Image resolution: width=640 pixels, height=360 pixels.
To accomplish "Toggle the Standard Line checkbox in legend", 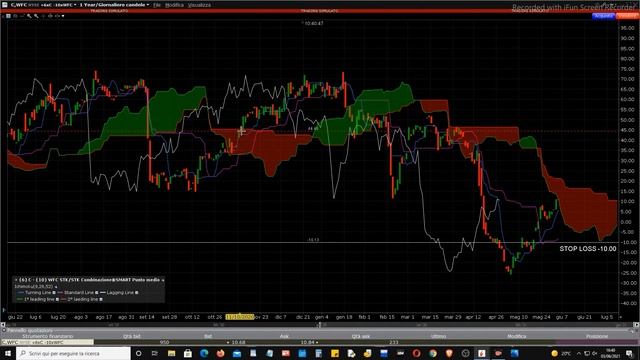I will (96, 293).
